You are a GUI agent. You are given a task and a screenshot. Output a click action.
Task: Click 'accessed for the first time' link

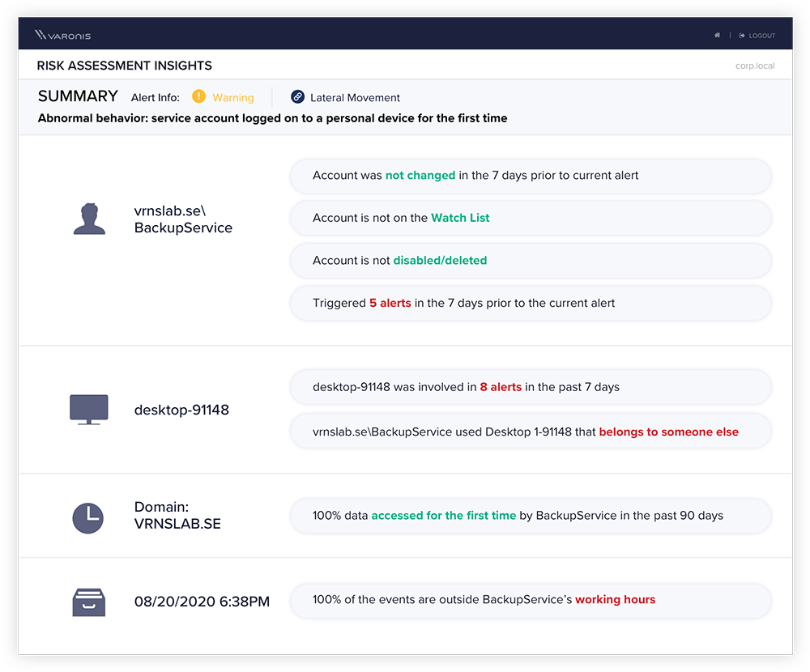(443, 515)
